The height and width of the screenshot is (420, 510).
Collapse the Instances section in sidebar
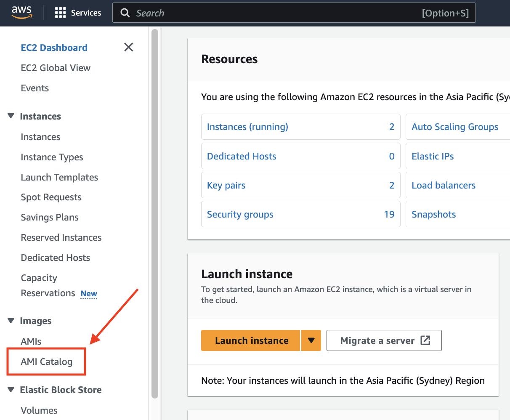pos(11,116)
